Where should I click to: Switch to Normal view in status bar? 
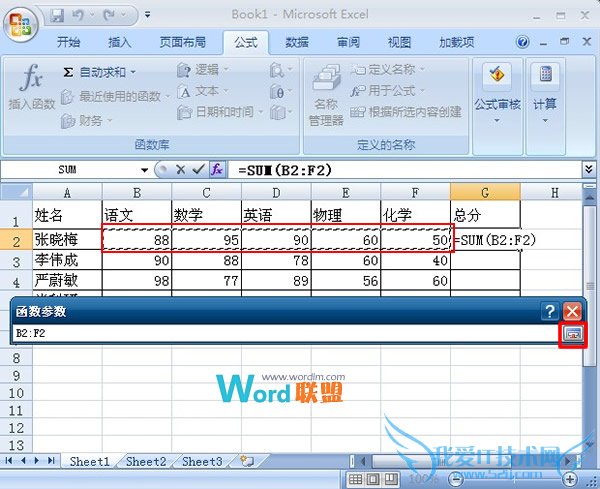pyautogui.click(x=355, y=479)
